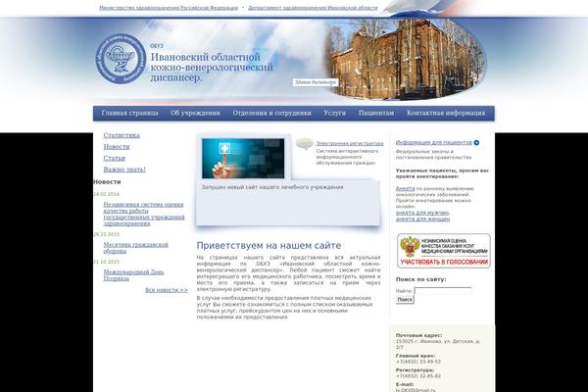Click the touchscreen finger slideshow image
The height and width of the screenshot is (392, 588).
(243, 159)
